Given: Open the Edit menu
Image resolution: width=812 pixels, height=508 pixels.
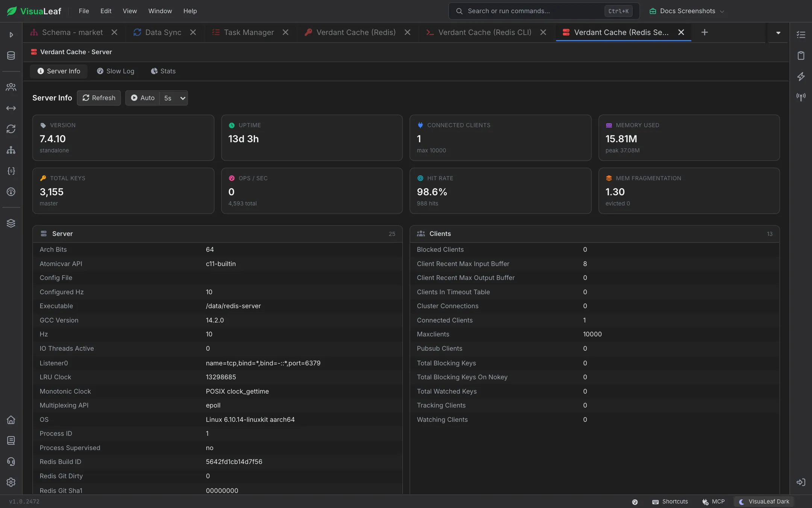Looking at the screenshot, I should point(106,11).
